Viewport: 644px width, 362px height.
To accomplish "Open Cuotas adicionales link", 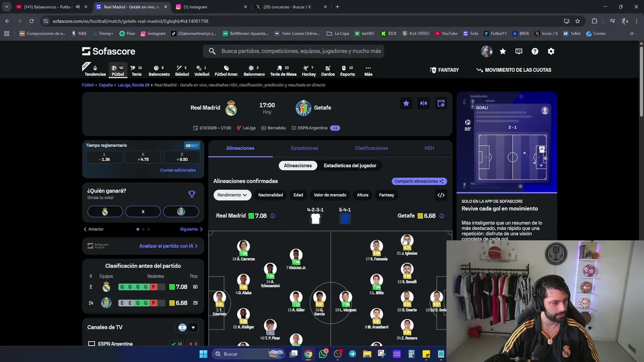I will point(178,170).
